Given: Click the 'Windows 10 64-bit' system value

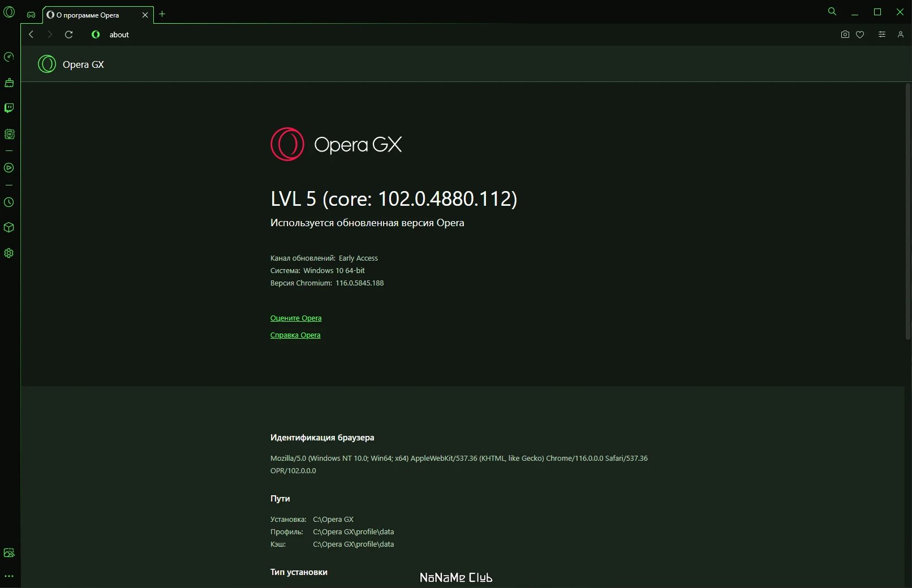Looking at the screenshot, I should pyautogui.click(x=334, y=270).
